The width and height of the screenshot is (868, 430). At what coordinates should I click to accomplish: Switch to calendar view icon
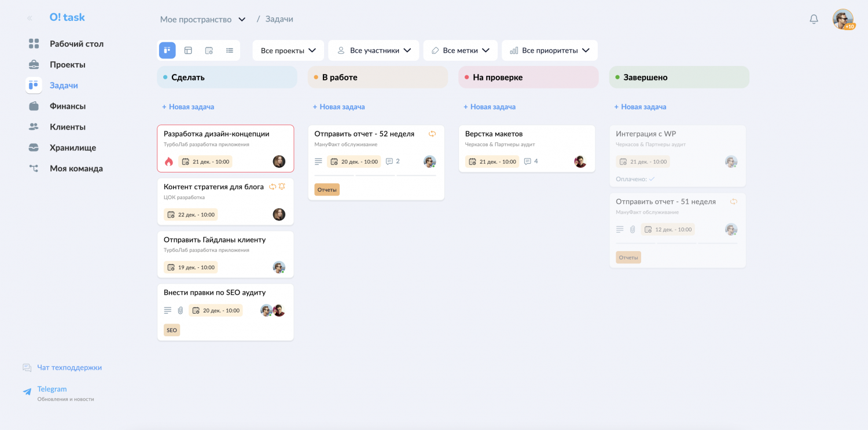coord(209,50)
